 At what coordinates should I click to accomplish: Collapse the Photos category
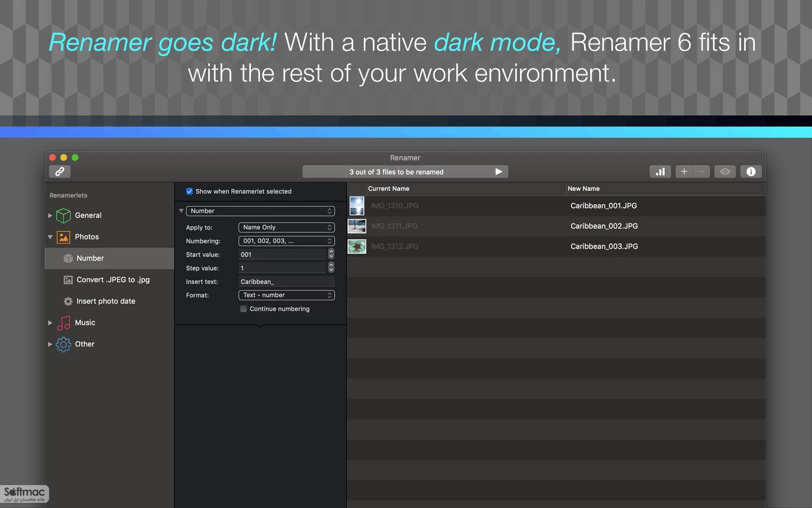pyautogui.click(x=50, y=237)
